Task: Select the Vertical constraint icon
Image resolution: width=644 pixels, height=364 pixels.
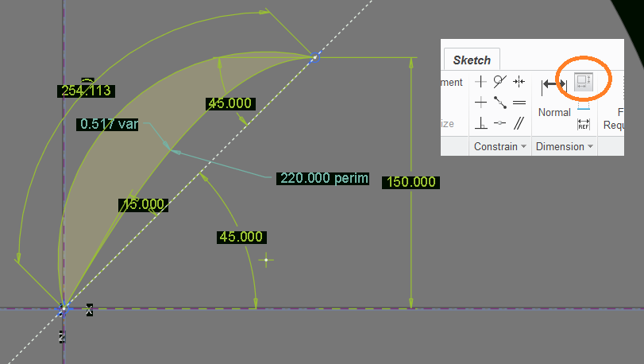Action: point(480,81)
